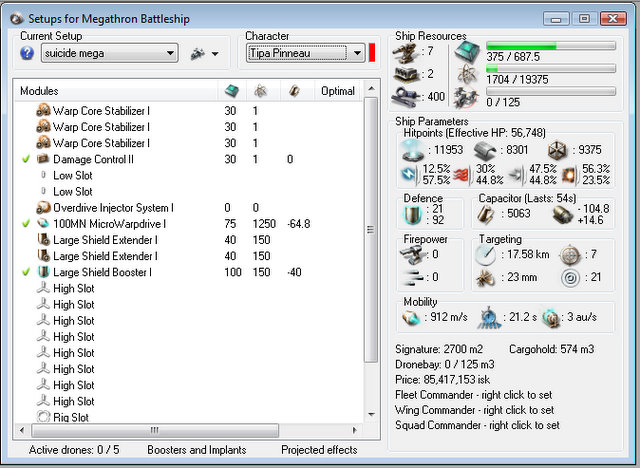Image resolution: width=640 pixels, height=468 pixels.
Task: Click the horizontal scrollbar thumb in modules list
Action: point(155,430)
